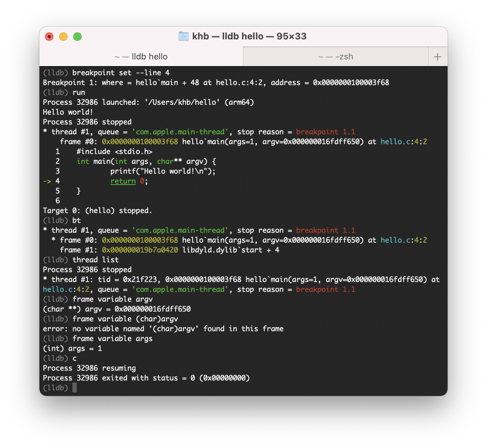The height and width of the screenshot is (448, 487).
Task: Click the new tab plus button
Action: click(437, 57)
